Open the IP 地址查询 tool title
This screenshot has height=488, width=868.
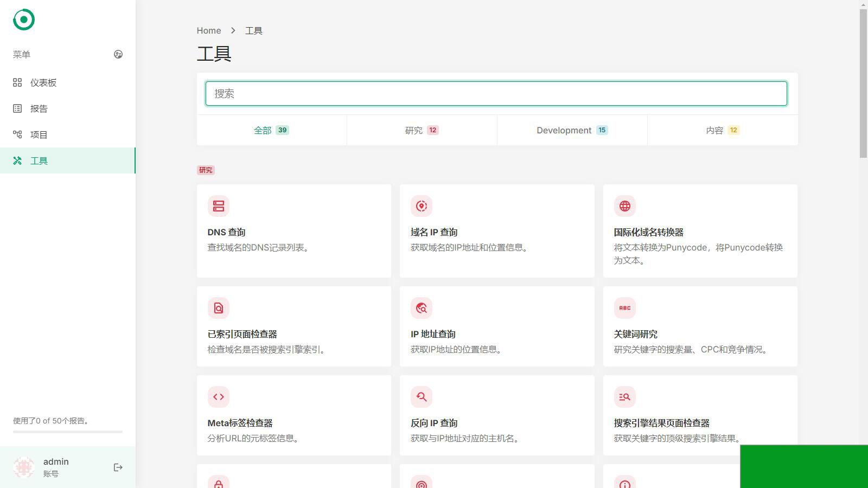[433, 334]
